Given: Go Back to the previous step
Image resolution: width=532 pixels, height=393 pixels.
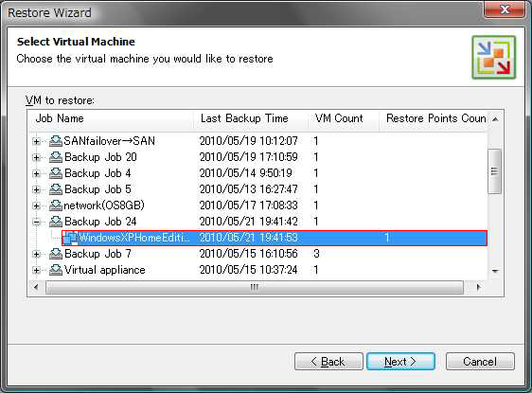Looking at the screenshot, I should click(328, 362).
